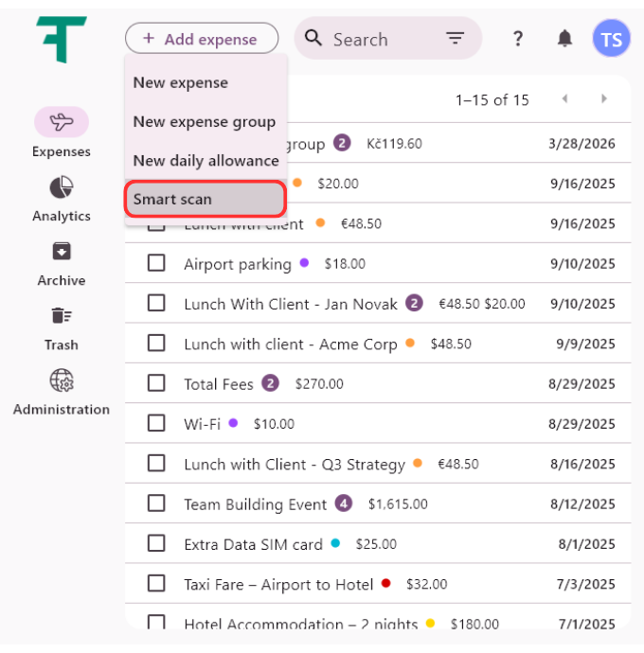Go to next page arrow
644x653 pixels.
tap(604, 99)
